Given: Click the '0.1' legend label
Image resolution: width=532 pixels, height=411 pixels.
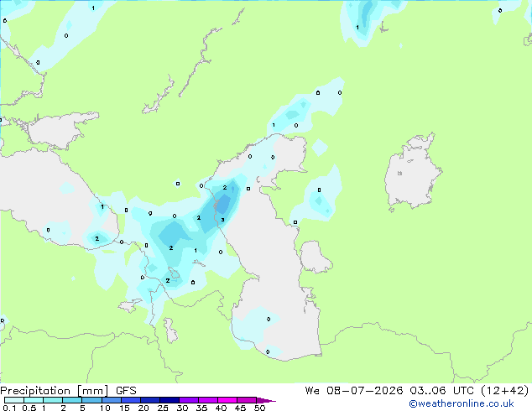Looking at the screenshot, I should tap(9, 408).
